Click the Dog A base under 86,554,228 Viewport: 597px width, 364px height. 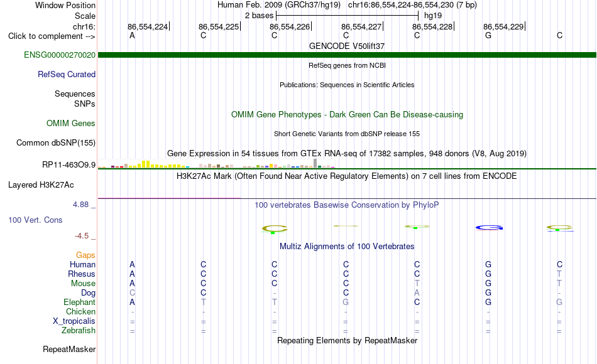[x=417, y=293]
